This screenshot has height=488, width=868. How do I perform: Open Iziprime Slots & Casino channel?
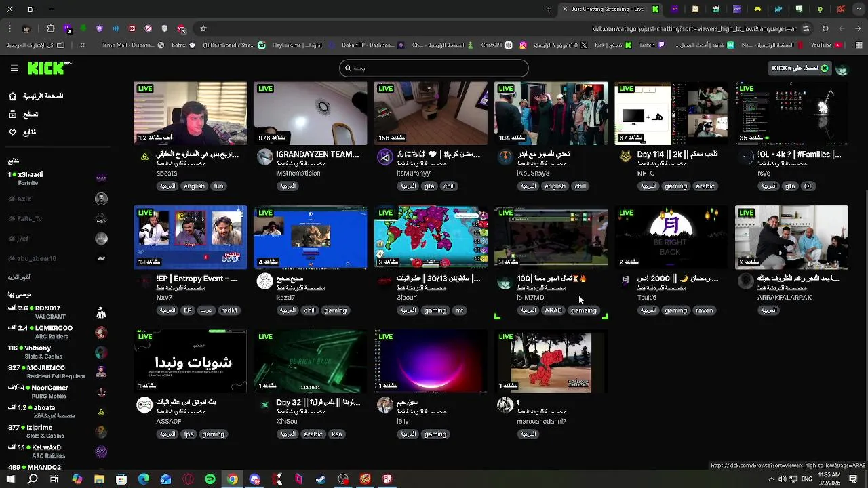(58, 432)
